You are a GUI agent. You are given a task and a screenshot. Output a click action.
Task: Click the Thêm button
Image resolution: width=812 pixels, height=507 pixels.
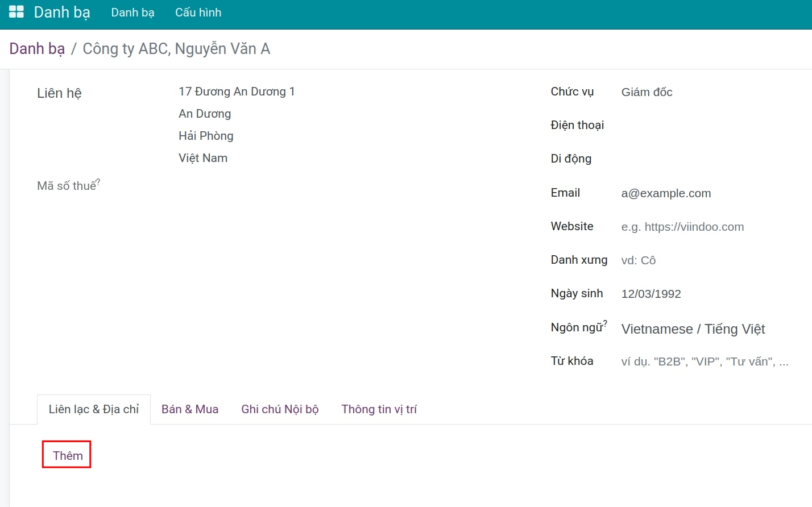point(67,455)
